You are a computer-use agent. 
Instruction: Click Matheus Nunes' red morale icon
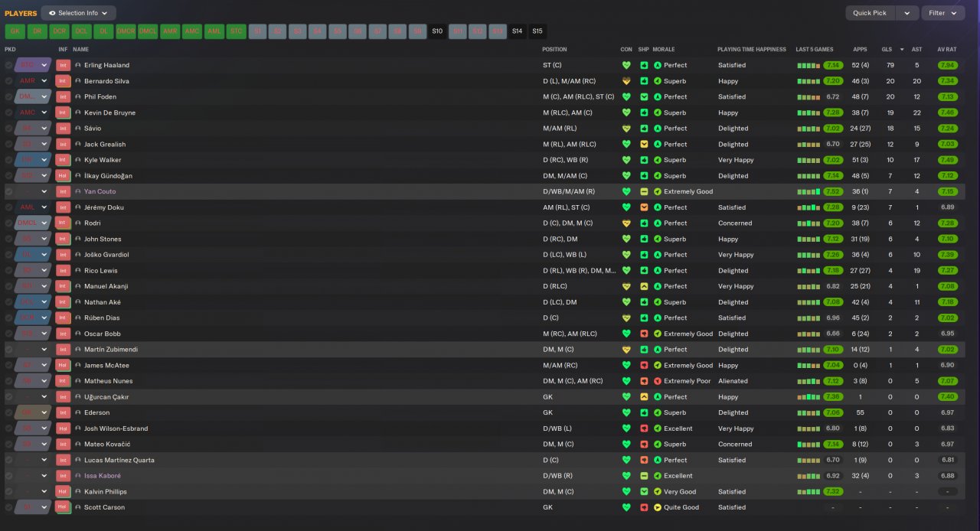pos(658,381)
